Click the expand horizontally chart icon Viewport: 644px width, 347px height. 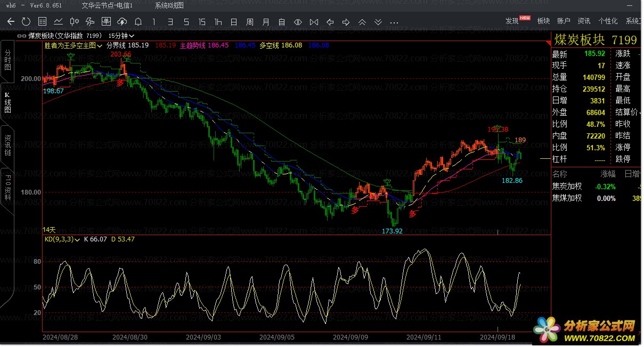[298, 22]
